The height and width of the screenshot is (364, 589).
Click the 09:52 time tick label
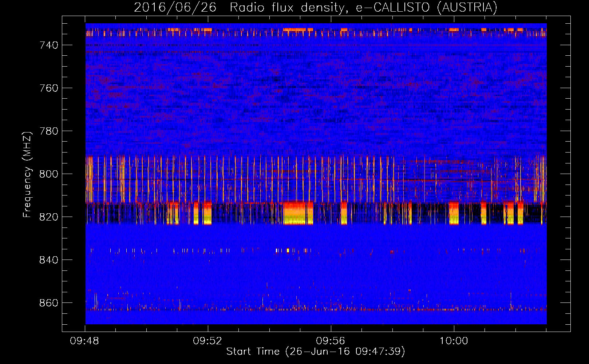click(x=207, y=341)
